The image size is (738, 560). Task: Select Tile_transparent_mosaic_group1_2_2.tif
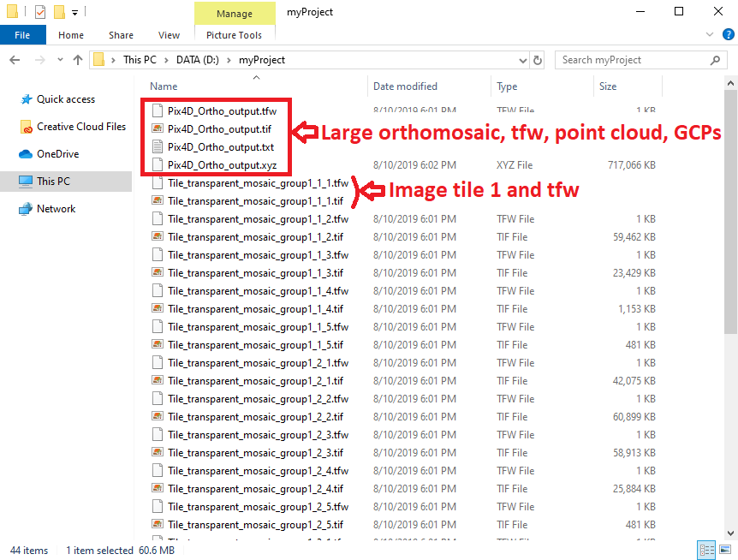(x=256, y=417)
